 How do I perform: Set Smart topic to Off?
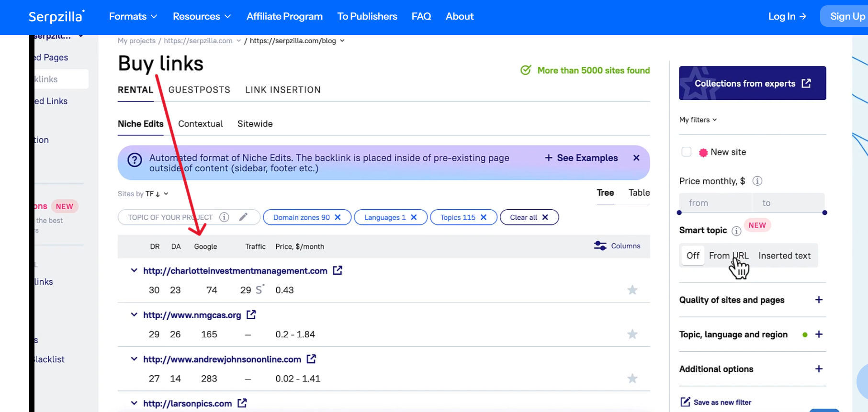(x=693, y=256)
